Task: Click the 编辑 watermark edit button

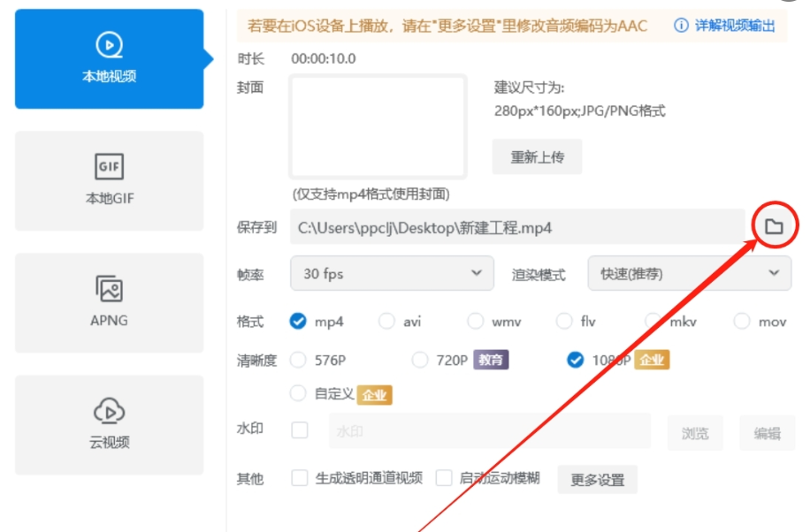Action: click(x=767, y=433)
